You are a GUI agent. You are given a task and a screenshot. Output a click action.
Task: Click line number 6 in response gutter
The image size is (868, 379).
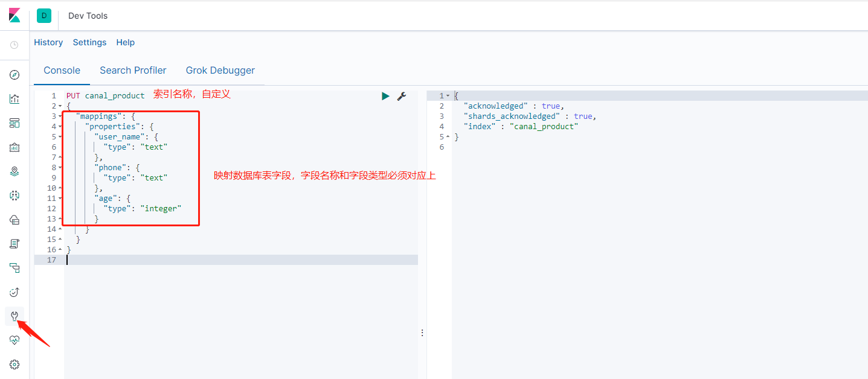442,147
